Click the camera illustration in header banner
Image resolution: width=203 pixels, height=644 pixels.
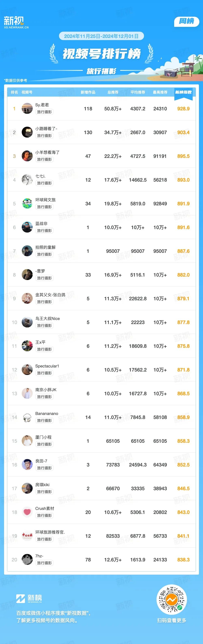click(x=171, y=73)
